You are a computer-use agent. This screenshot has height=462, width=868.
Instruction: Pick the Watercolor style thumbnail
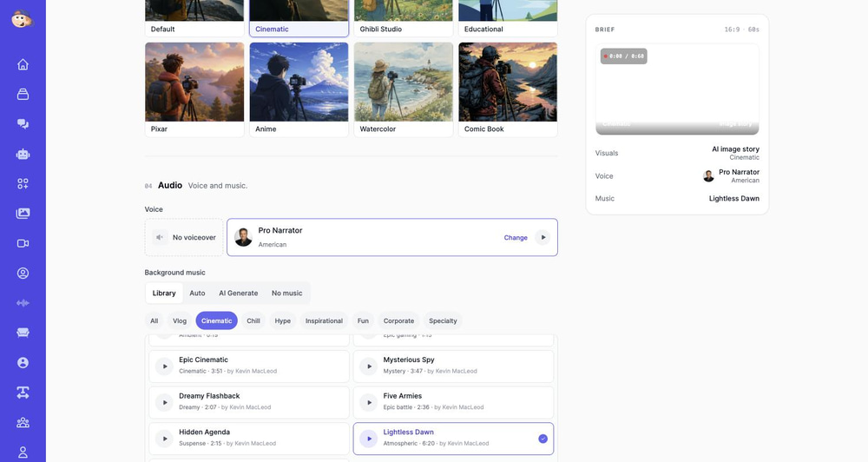point(404,89)
